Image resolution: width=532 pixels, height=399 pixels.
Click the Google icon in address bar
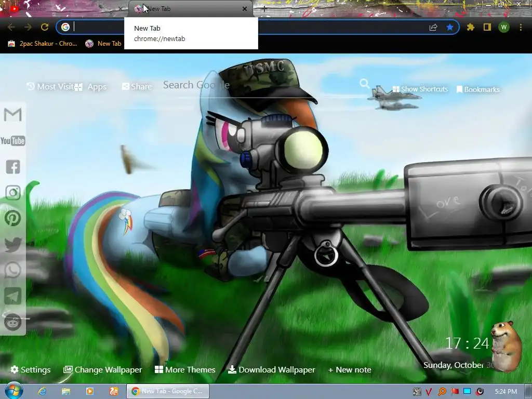click(x=65, y=27)
